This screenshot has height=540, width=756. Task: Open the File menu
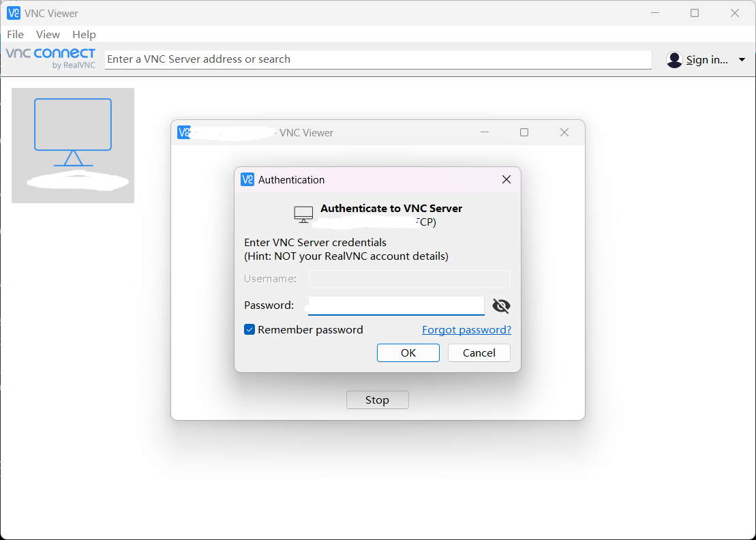click(x=15, y=34)
